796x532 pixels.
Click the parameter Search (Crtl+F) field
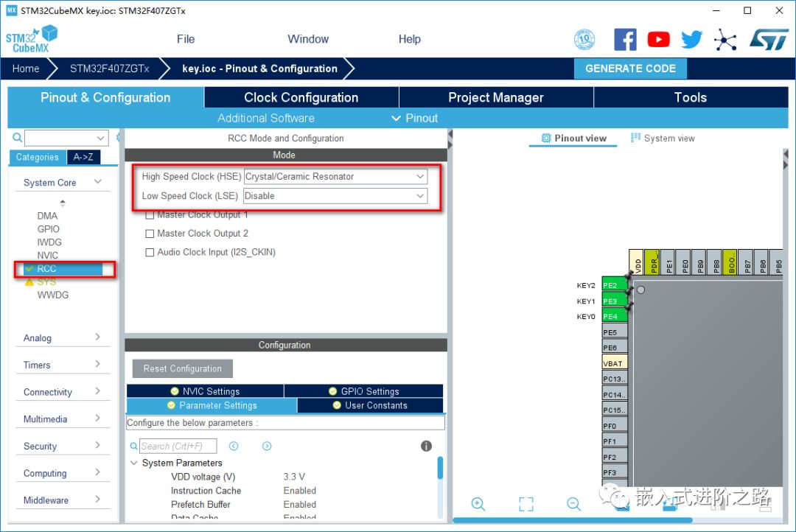(x=178, y=446)
